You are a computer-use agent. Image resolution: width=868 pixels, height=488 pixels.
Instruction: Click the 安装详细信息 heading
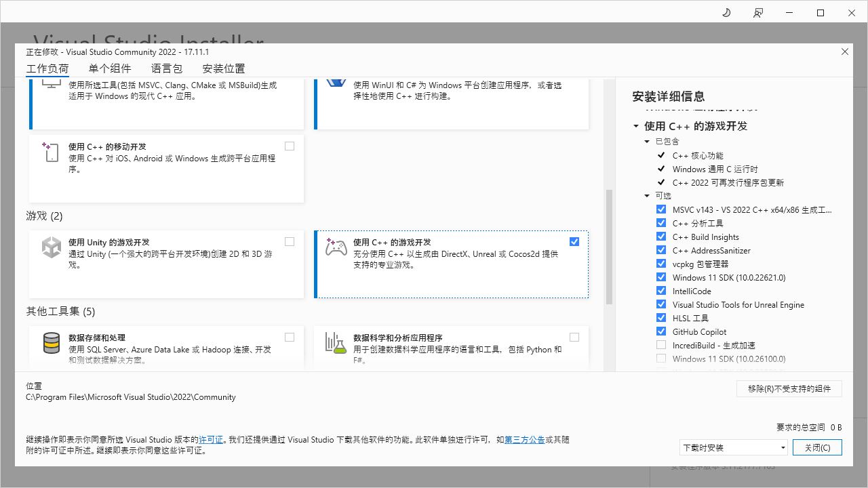(x=669, y=96)
